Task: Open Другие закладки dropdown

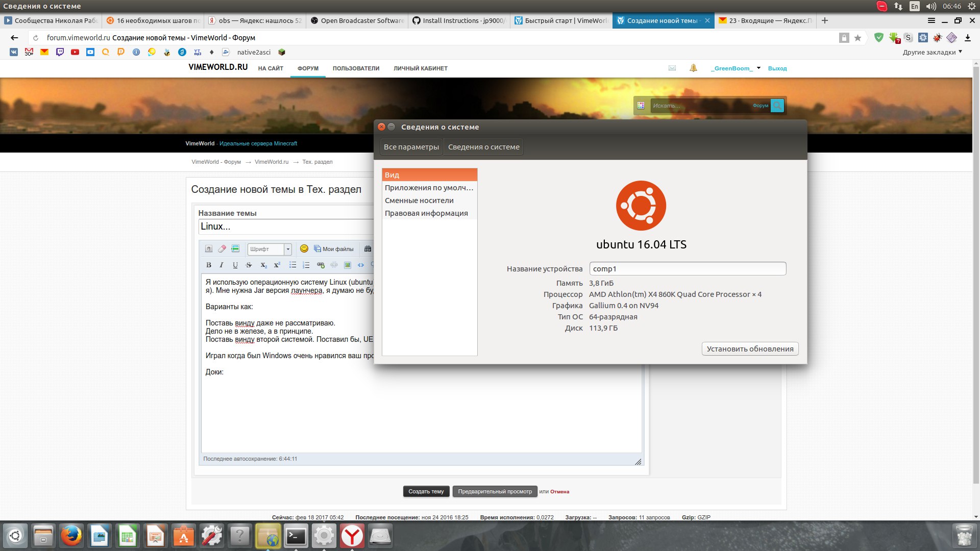Action: [932, 52]
